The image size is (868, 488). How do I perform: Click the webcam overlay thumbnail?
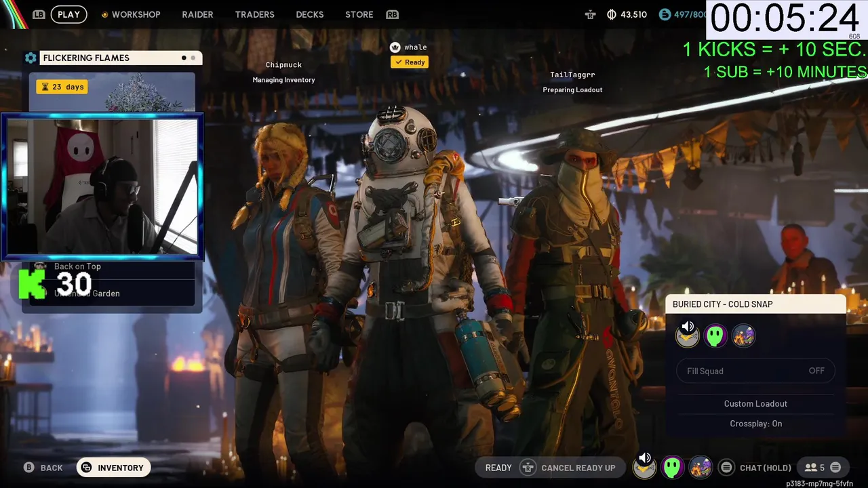coord(102,186)
